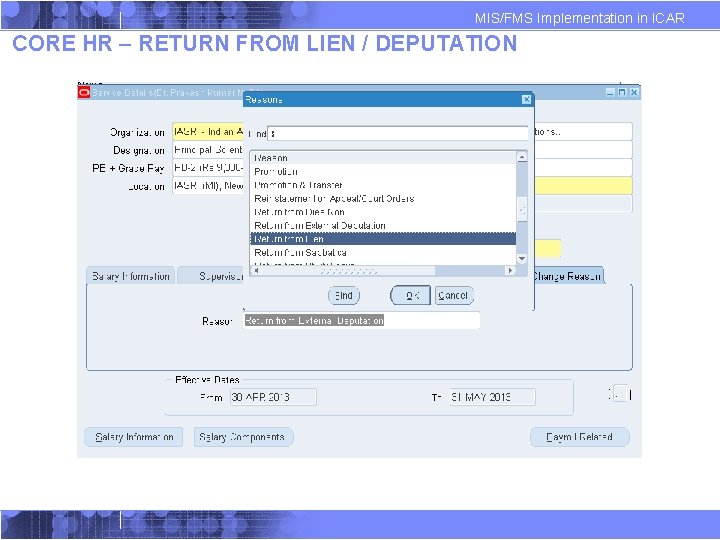Open the Supervisor tab
The height and width of the screenshot is (540, 720).
tap(211, 276)
